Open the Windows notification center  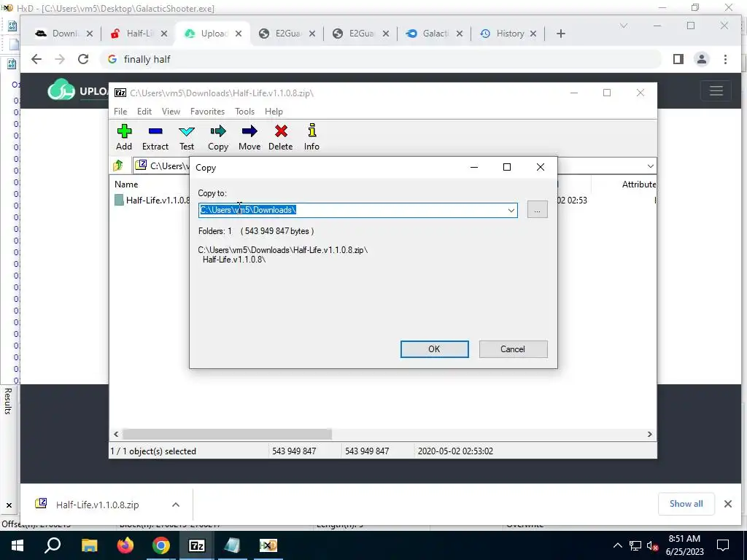723,545
